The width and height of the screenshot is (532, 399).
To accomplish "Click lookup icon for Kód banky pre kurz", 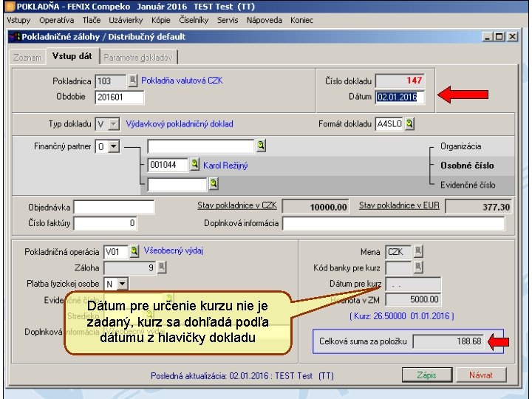I will coord(418,267).
